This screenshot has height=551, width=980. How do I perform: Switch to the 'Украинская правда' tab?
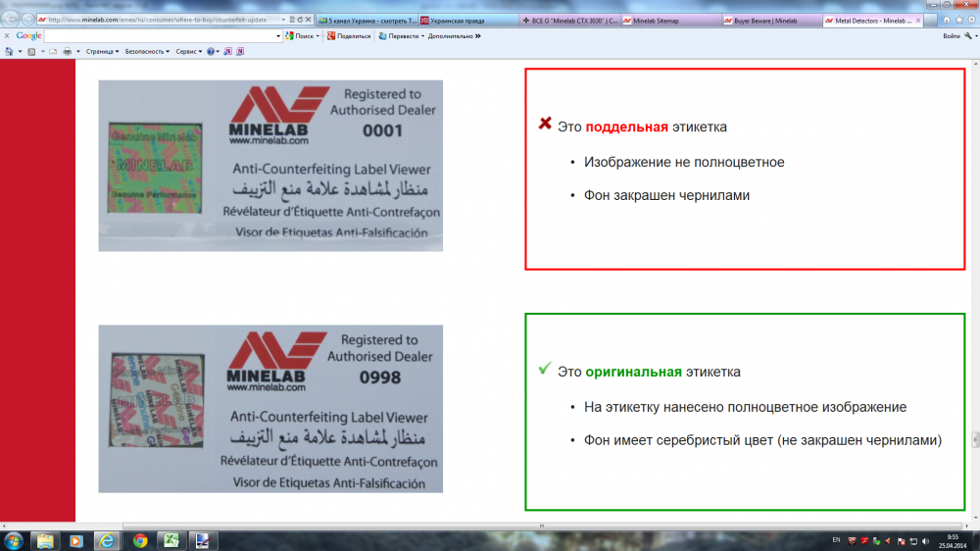click(468, 21)
